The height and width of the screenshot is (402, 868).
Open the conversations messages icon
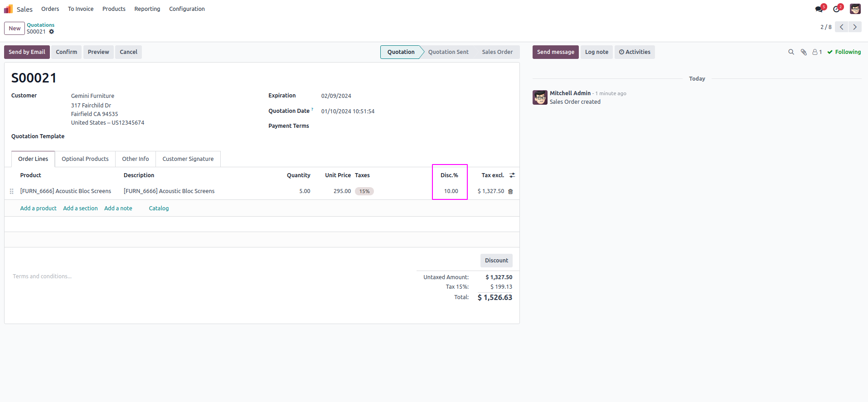[820, 9]
